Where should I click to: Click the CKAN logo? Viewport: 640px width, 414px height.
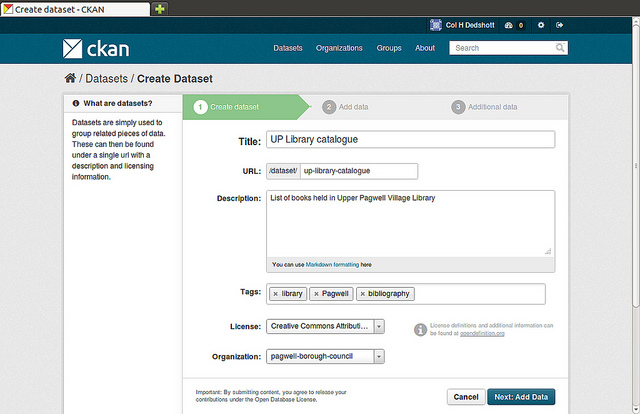(x=96, y=49)
